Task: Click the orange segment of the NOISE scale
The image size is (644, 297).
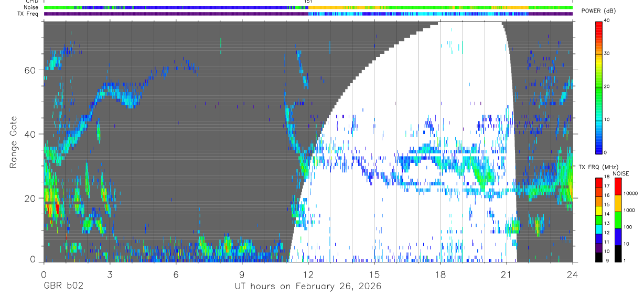Action: tap(618, 203)
